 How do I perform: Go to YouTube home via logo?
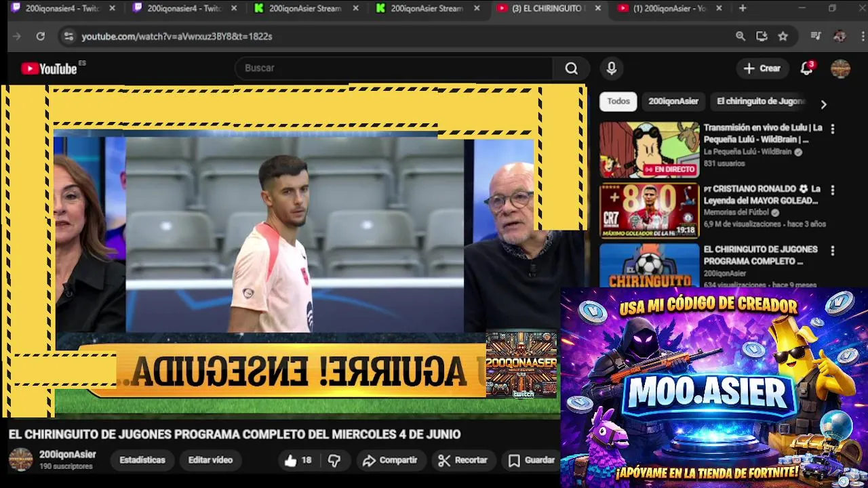[49, 68]
